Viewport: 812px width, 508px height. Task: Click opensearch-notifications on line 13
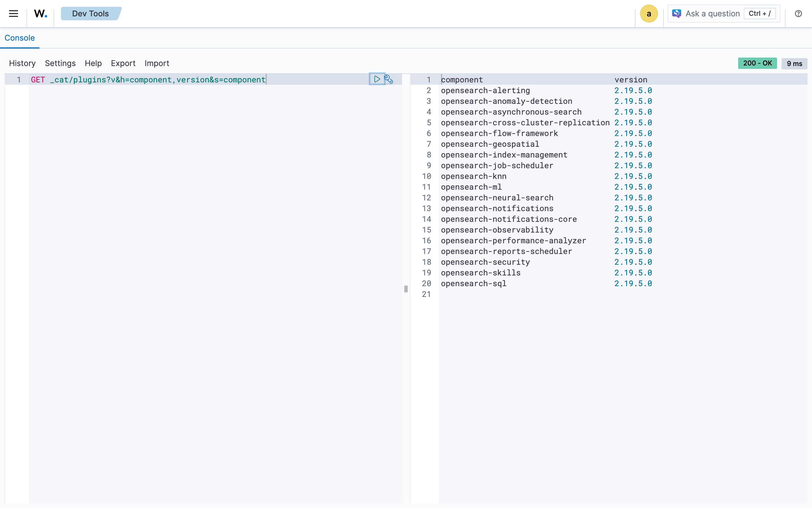point(497,209)
